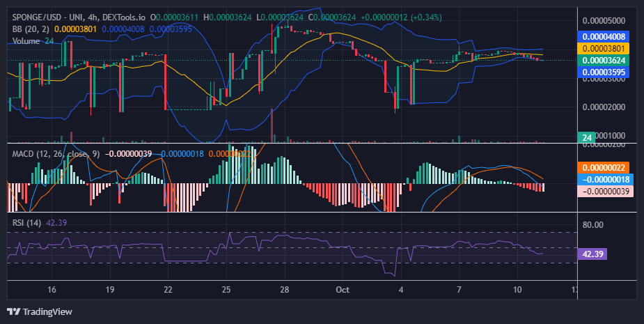Open the TradingView link text
Screen dimensions: 644x324
[47, 311]
